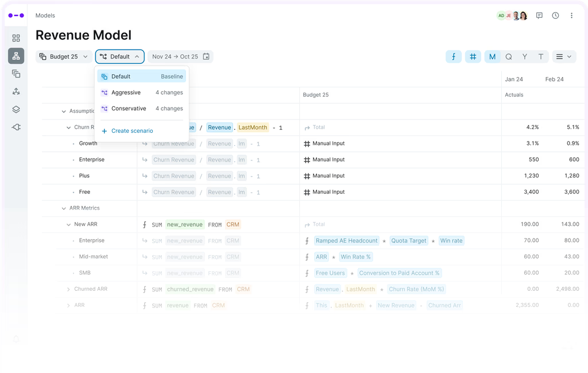Open the Budget 25 dropdown

tap(64, 56)
